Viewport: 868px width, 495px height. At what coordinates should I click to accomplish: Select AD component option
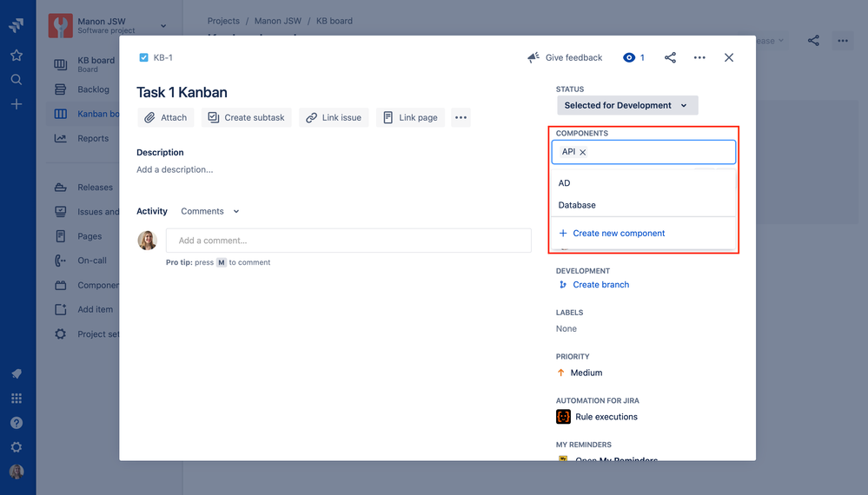tap(643, 183)
